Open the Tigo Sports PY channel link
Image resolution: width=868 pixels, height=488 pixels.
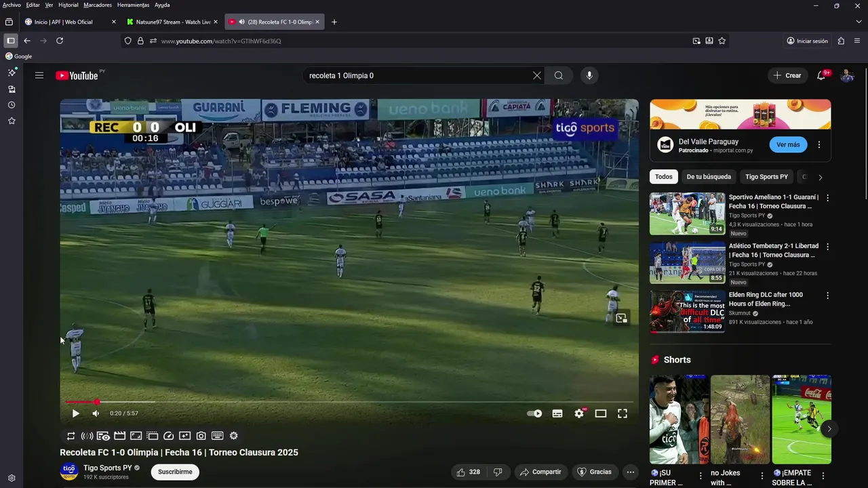coord(107,468)
